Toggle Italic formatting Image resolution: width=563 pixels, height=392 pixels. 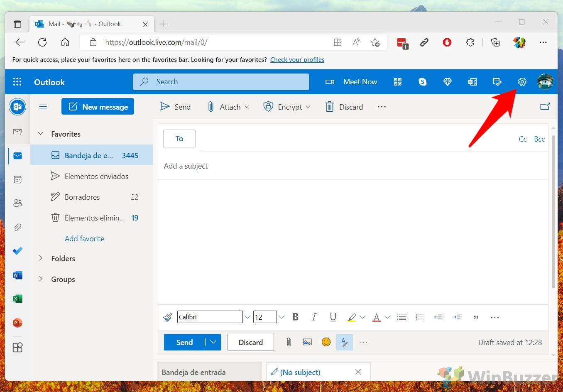[314, 317]
